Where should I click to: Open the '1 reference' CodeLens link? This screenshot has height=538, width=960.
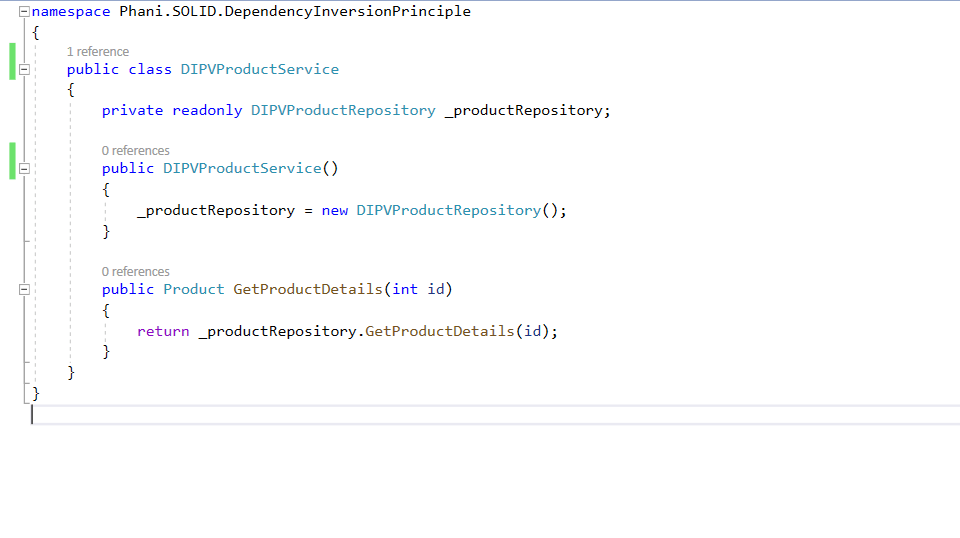[x=97, y=52]
